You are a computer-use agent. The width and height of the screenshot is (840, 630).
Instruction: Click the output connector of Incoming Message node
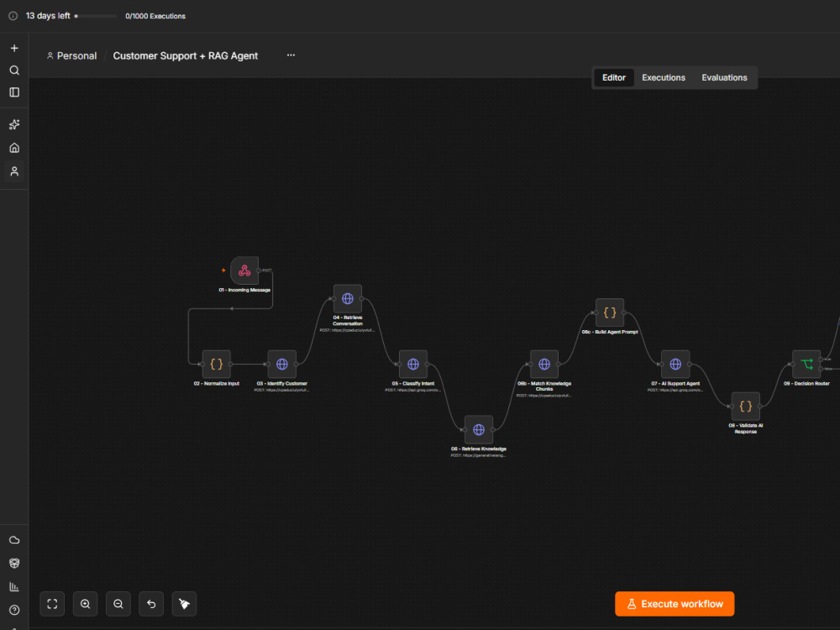[260, 270]
